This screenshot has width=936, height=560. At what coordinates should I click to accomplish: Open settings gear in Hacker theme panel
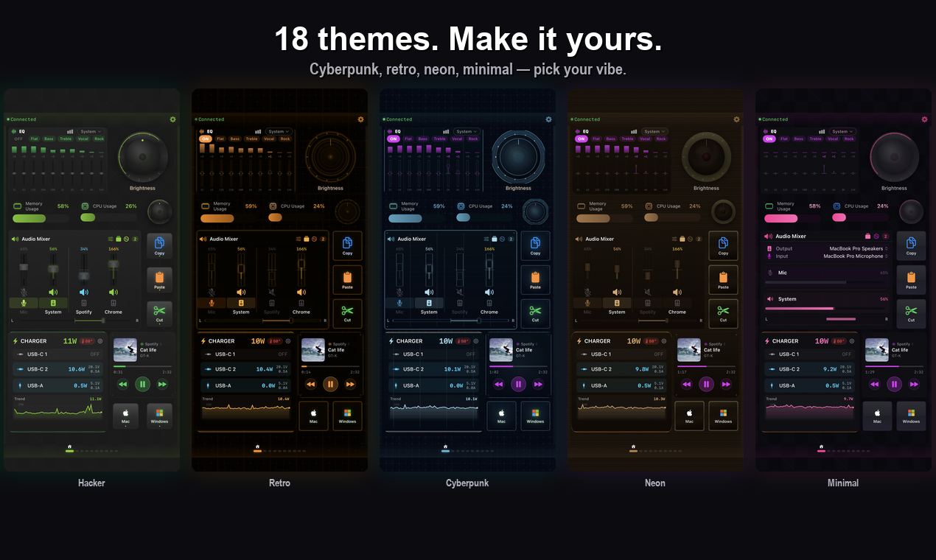click(x=172, y=119)
